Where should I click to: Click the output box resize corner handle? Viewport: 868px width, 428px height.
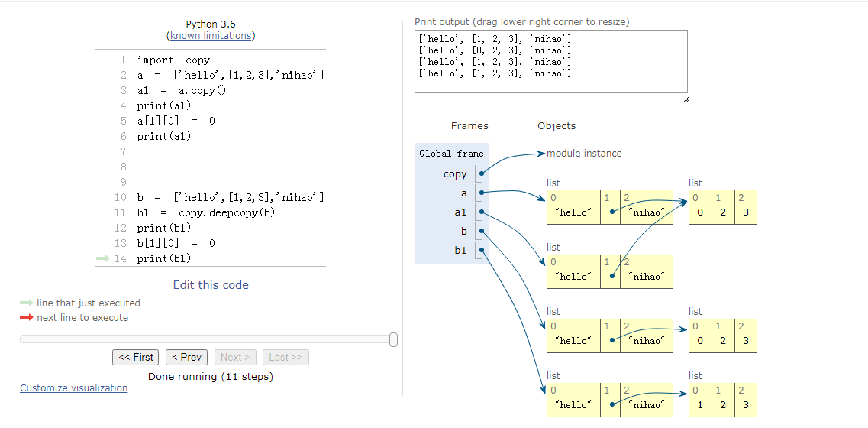click(x=685, y=99)
